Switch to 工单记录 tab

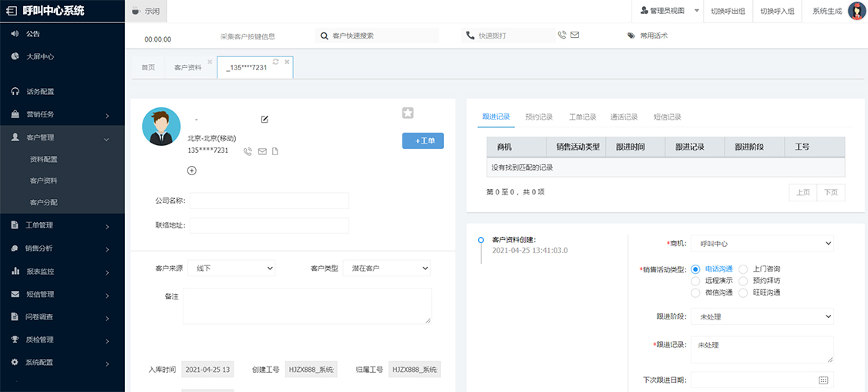583,117
